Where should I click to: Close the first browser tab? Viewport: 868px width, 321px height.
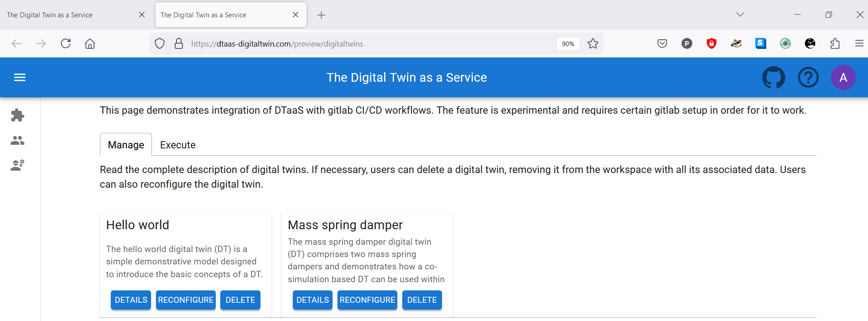tap(142, 15)
